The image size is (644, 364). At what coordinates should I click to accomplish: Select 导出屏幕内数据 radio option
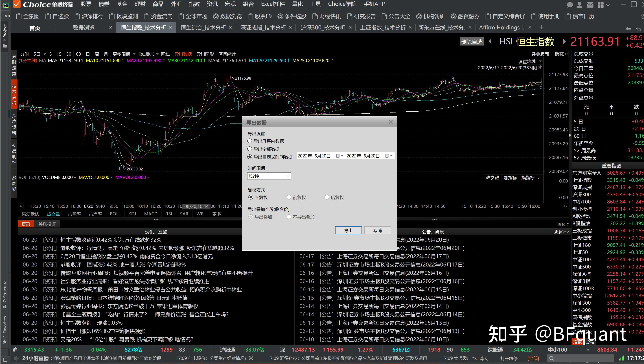(x=266, y=141)
